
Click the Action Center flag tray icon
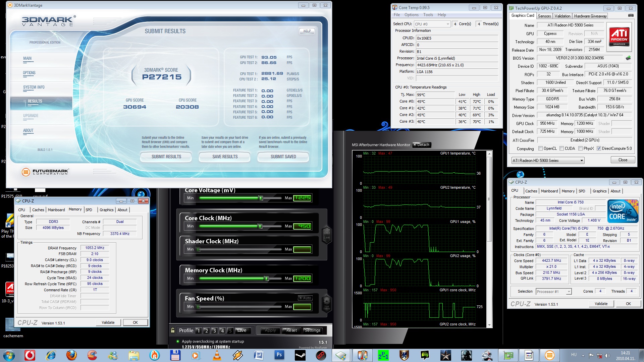tap(591, 356)
